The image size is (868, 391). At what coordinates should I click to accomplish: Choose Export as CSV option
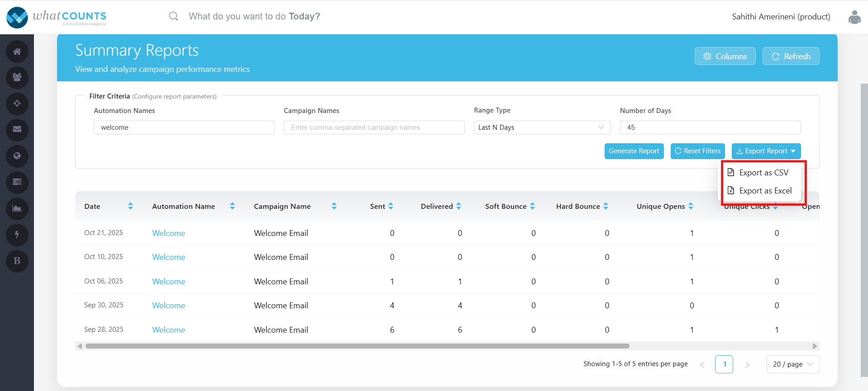(x=763, y=173)
